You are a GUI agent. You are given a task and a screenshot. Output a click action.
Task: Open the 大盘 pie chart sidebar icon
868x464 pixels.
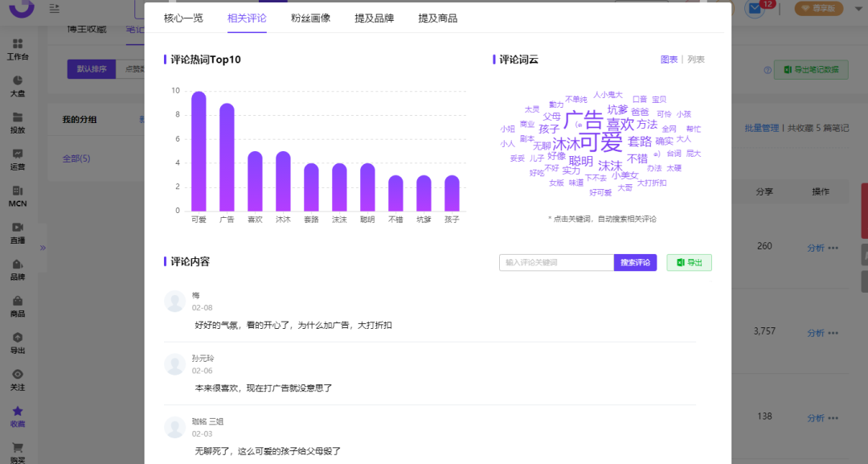[17, 80]
